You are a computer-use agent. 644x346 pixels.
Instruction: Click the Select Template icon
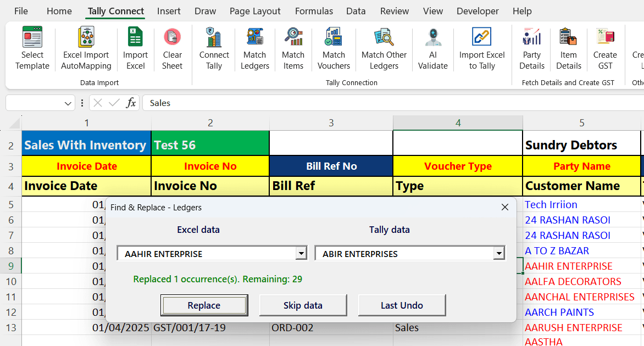tap(32, 38)
